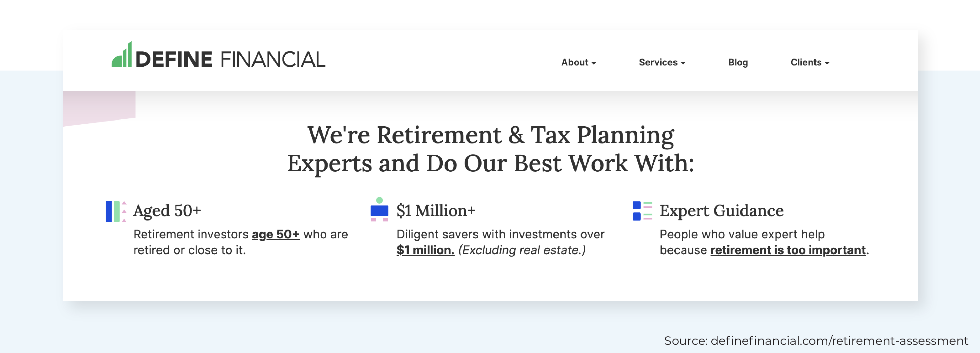Click the $1 Million+ blue block icon
The height and width of the screenshot is (353, 980).
coord(379,209)
